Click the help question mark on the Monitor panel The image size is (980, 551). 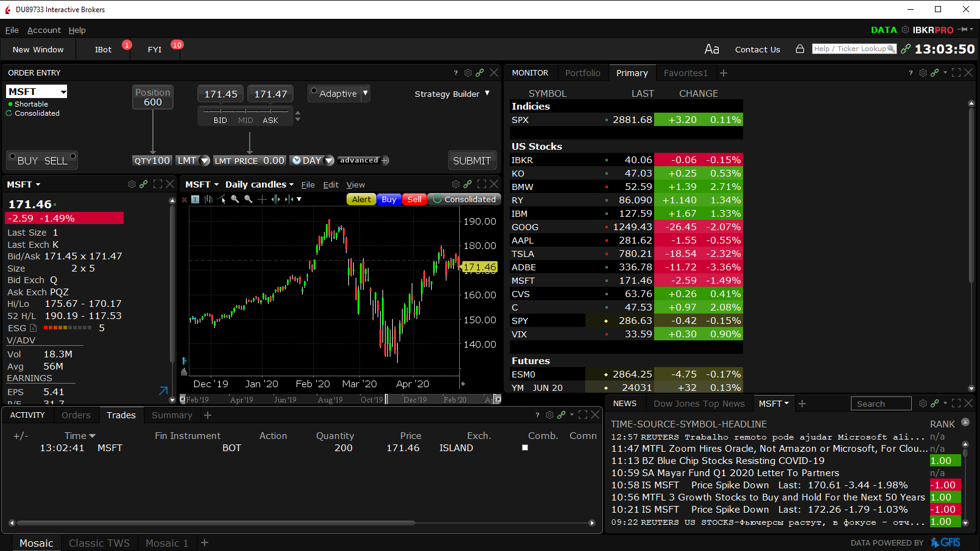(910, 72)
